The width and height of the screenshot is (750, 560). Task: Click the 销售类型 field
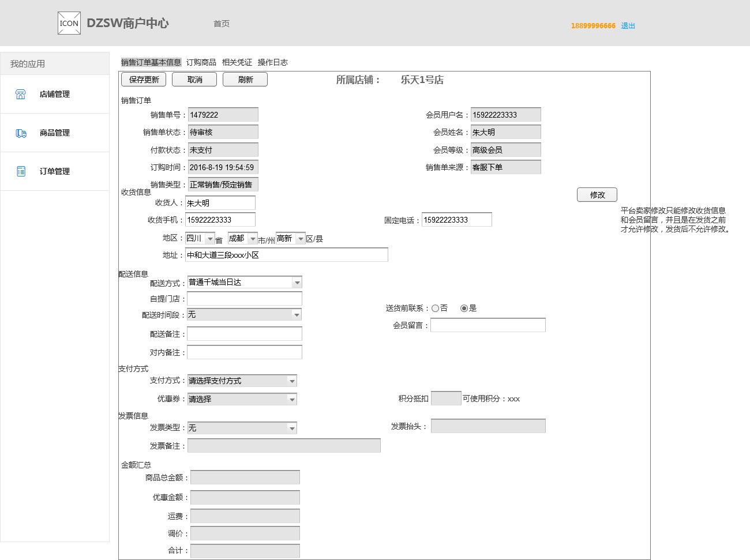223,185
